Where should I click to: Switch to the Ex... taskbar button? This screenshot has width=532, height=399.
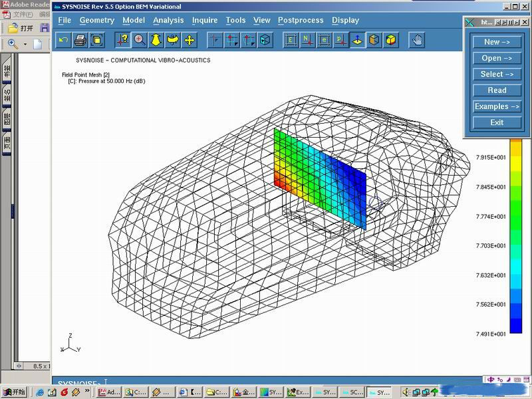(297, 392)
